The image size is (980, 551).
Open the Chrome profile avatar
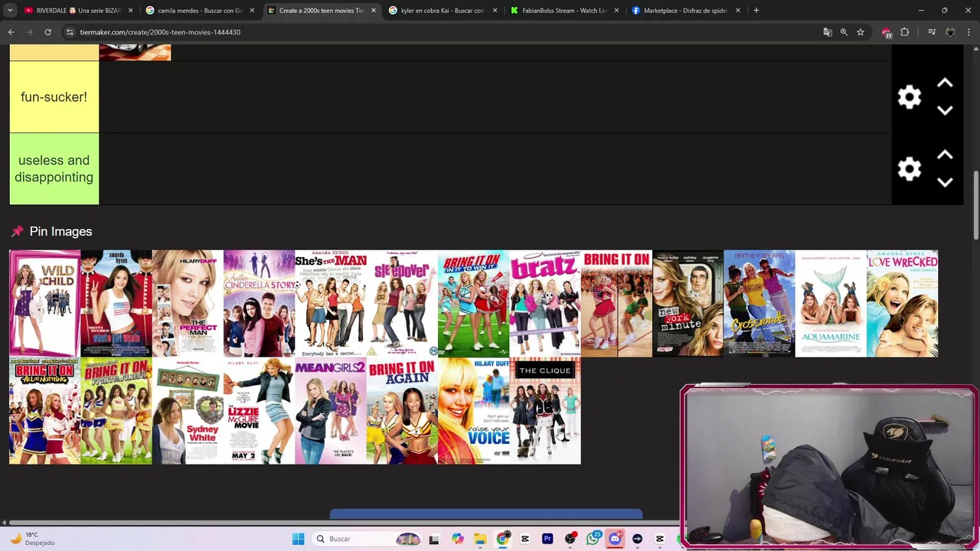tap(950, 32)
